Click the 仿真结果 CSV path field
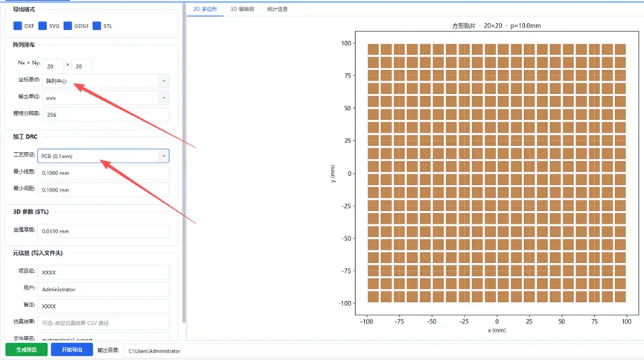 click(x=103, y=323)
